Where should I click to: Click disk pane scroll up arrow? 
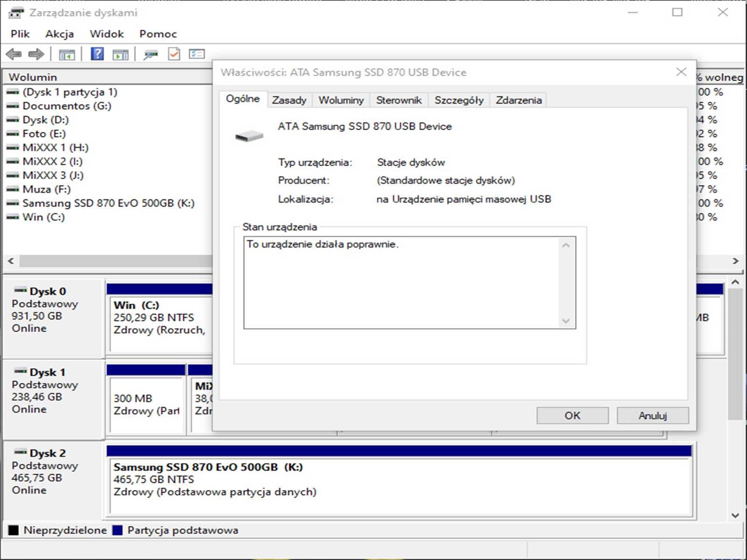(x=735, y=282)
